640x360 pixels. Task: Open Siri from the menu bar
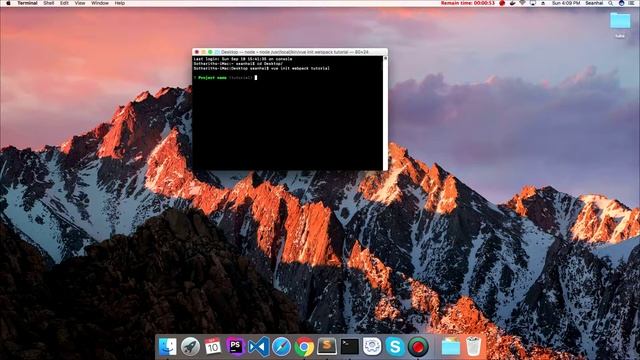click(x=621, y=3)
